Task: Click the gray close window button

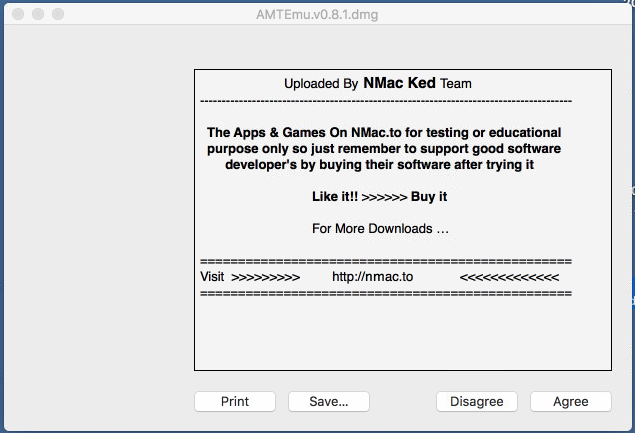Action: point(18,14)
